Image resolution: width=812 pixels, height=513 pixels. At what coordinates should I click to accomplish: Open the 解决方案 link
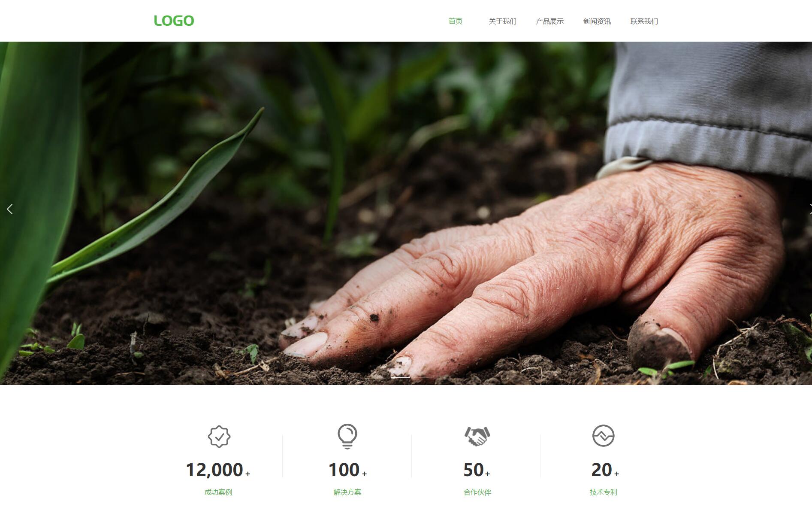click(347, 492)
